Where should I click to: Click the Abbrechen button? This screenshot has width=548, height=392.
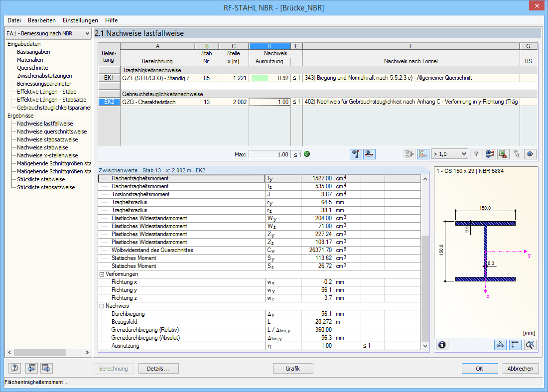coord(521,369)
